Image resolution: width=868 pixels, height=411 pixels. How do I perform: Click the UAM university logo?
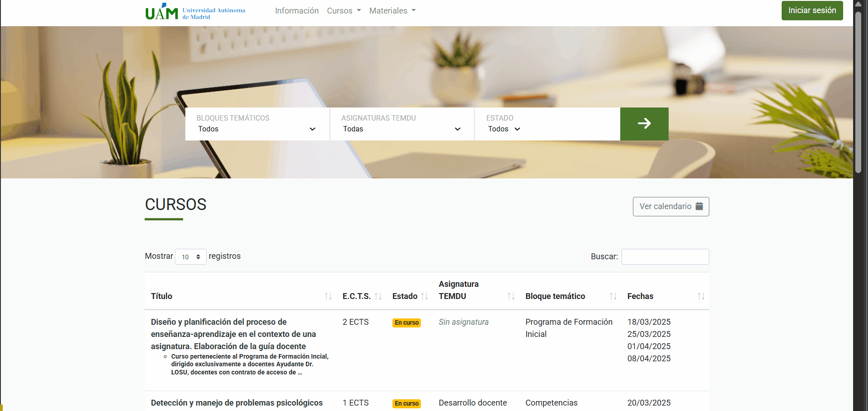click(195, 12)
